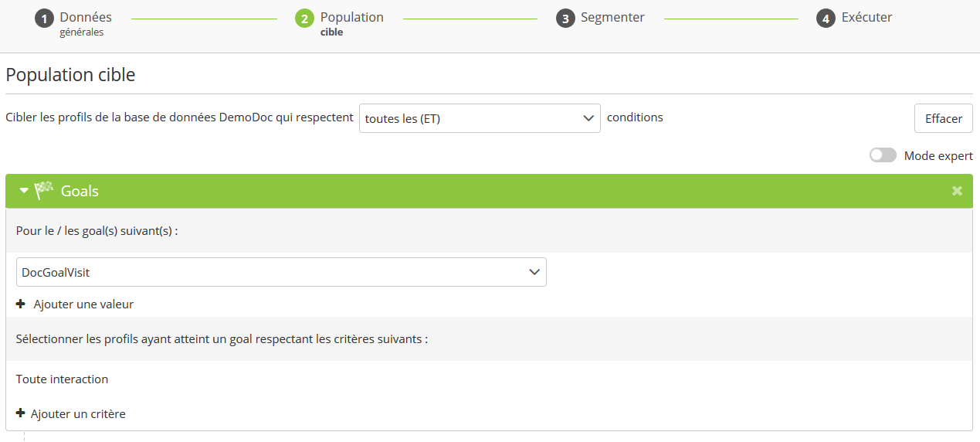Click plus icon beside Ajouter un critère
Image resolution: width=980 pixels, height=442 pixels.
tap(21, 413)
